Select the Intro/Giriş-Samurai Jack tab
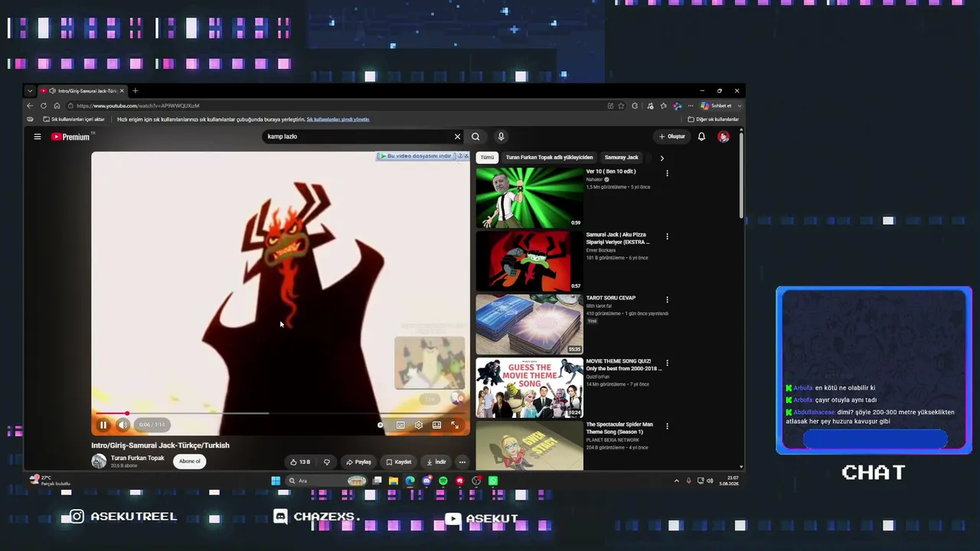Image resolution: width=980 pixels, height=551 pixels. (x=82, y=91)
